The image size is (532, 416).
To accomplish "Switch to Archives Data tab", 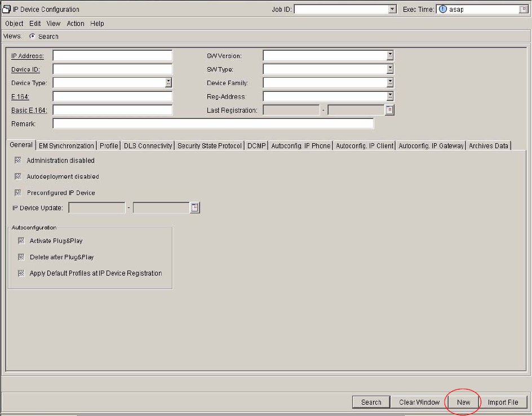I will 488,145.
